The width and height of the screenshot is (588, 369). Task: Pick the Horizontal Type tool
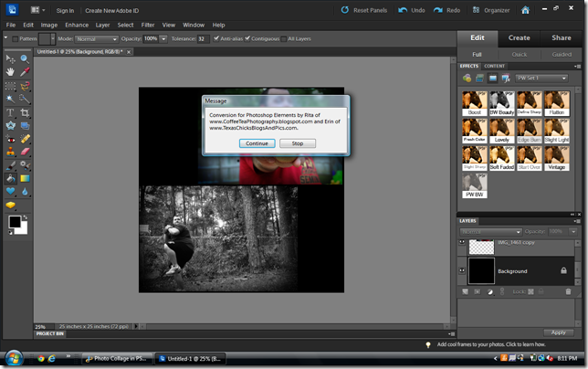10,111
